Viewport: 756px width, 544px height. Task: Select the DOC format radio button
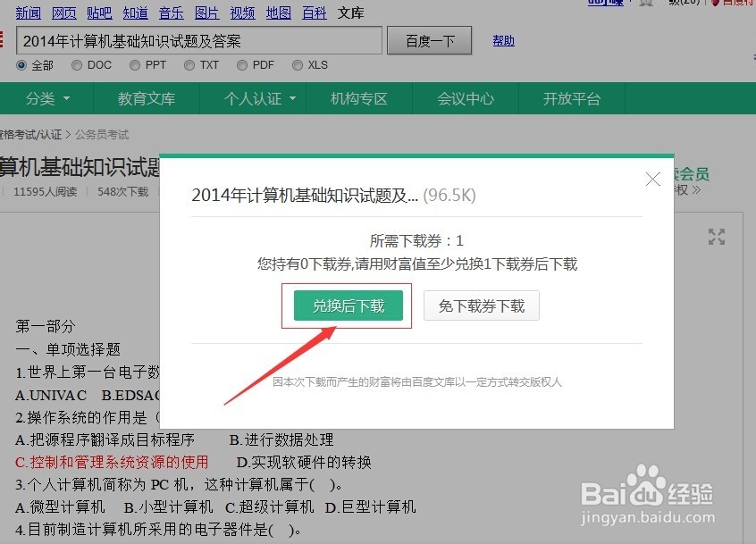(77, 65)
